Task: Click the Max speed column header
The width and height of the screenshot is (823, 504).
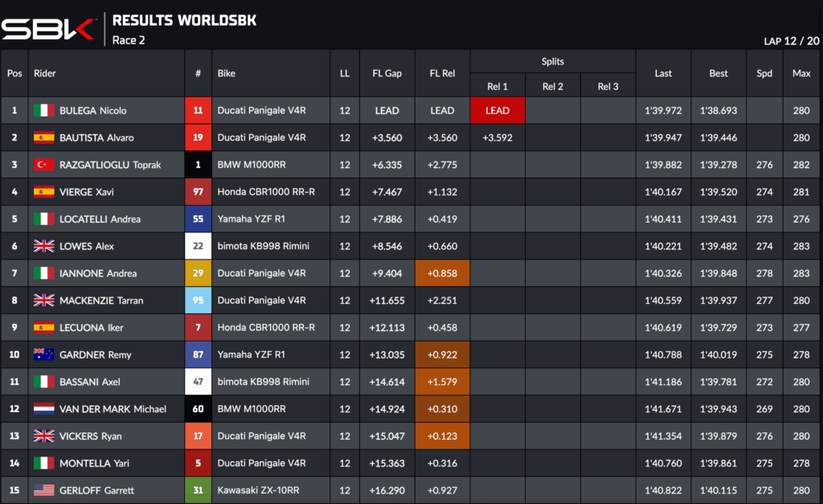Action: click(801, 73)
